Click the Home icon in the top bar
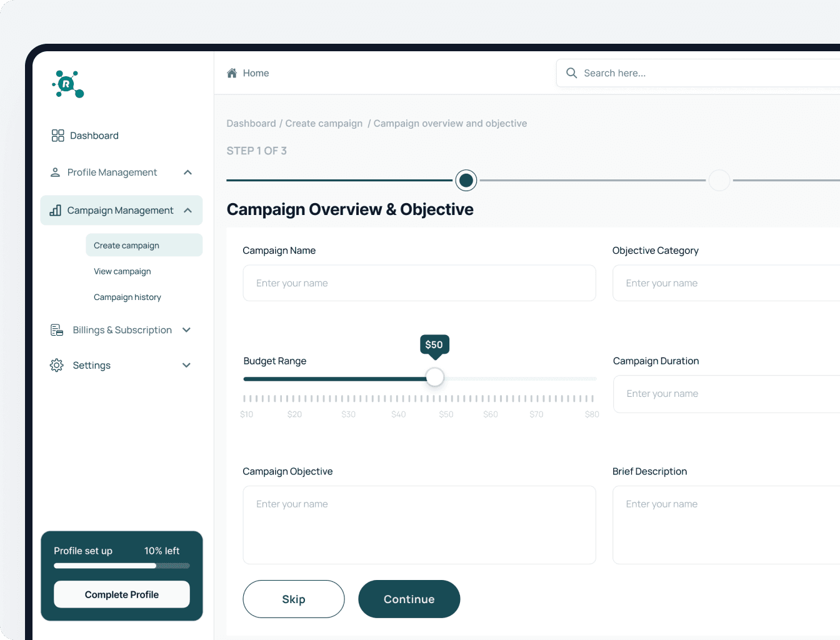The height and width of the screenshot is (640, 840). 232,73
